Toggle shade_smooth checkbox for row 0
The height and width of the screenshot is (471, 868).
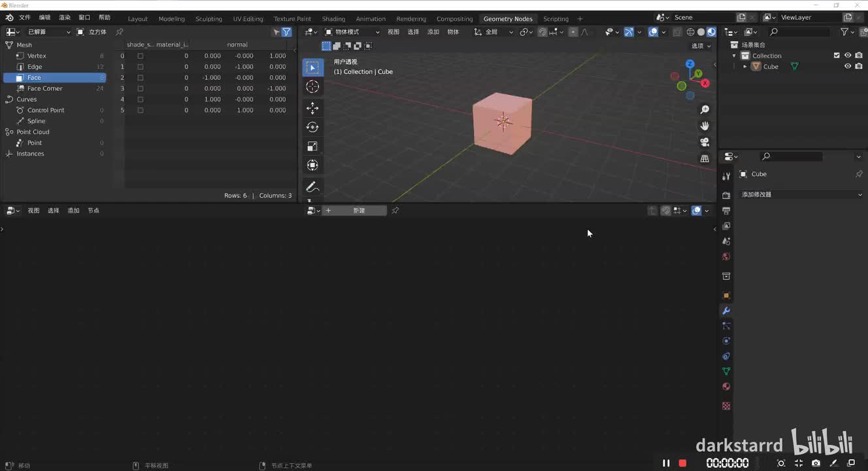[140, 56]
